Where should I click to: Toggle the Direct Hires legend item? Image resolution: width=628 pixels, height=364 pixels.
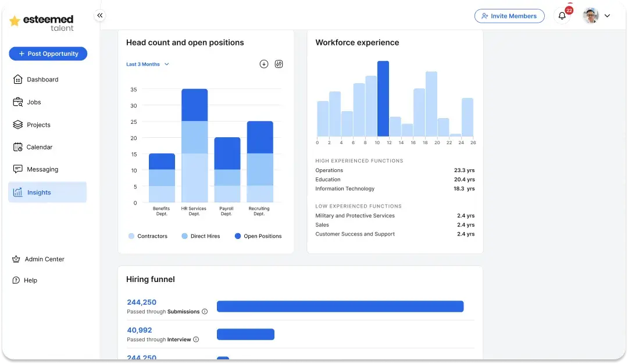coord(200,235)
